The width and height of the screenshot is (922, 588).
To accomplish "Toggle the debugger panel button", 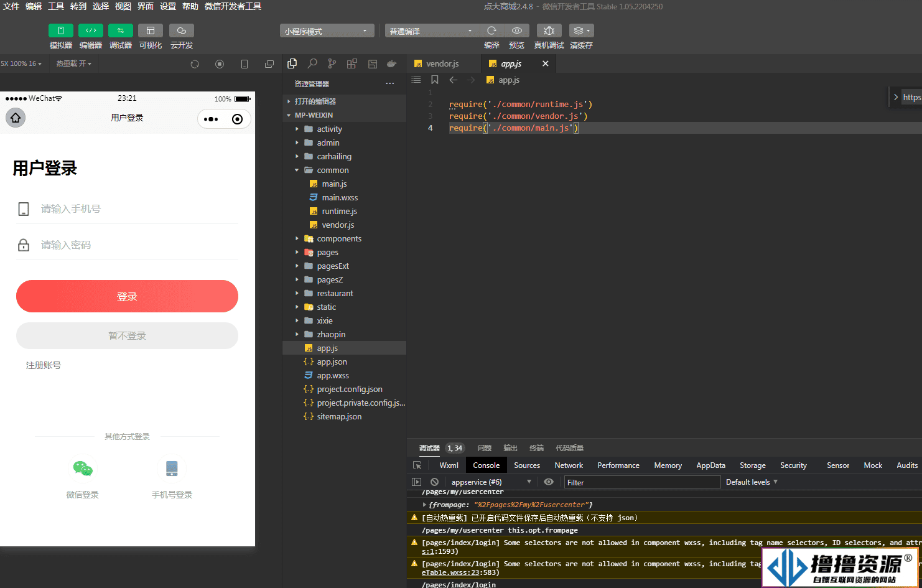I will [x=121, y=30].
